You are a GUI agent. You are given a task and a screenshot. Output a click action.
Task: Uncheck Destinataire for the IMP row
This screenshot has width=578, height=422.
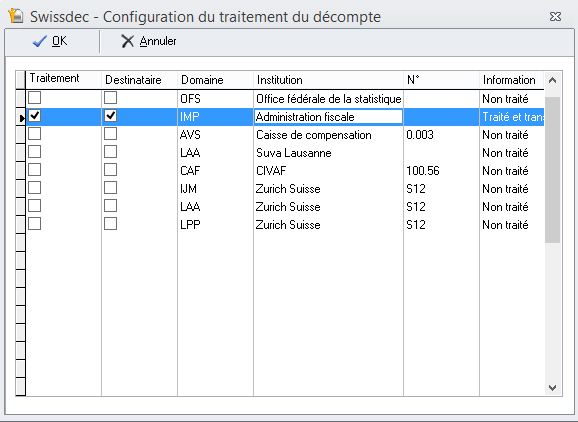click(x=110, y=116)
